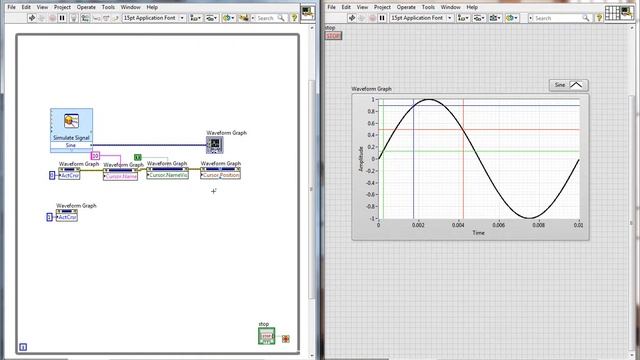Toggle Highlight Execution light bulb
This screenshot has height=360, width=640.
(x=74, y=18)
